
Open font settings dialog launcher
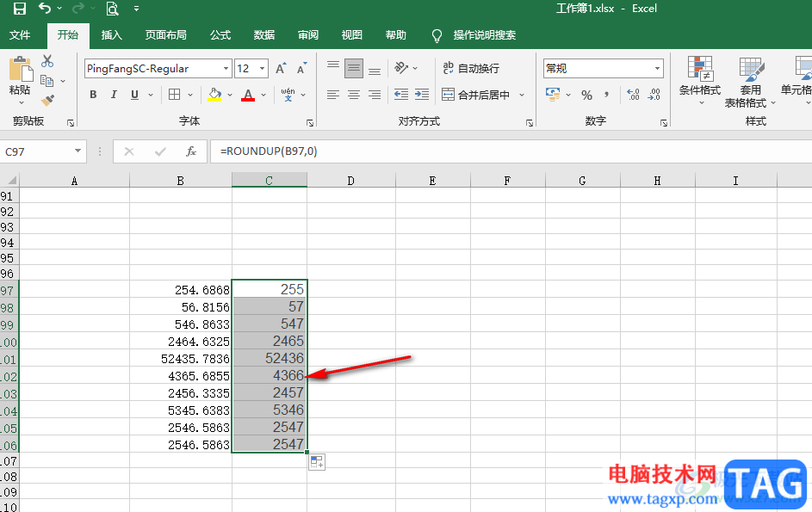tap(310, 123)
